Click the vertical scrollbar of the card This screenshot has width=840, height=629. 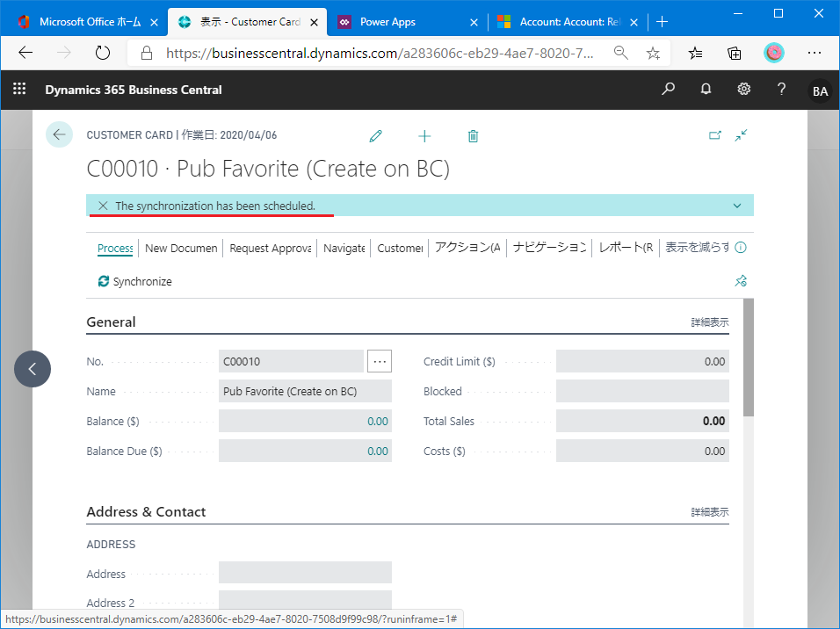point(749,358)
